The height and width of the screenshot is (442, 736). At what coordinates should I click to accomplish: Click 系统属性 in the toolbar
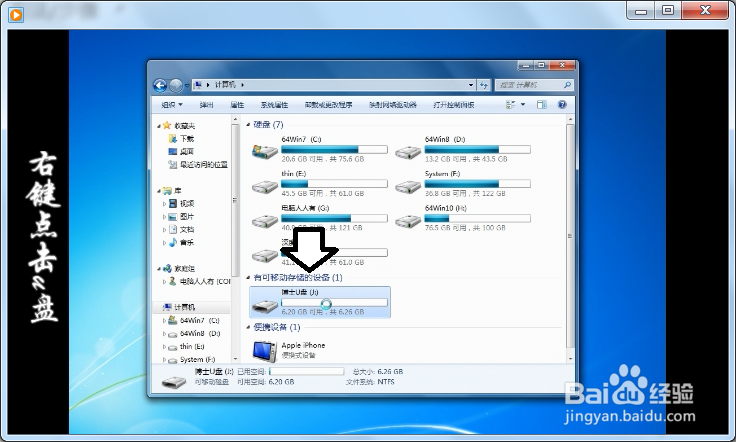[274, 105]
